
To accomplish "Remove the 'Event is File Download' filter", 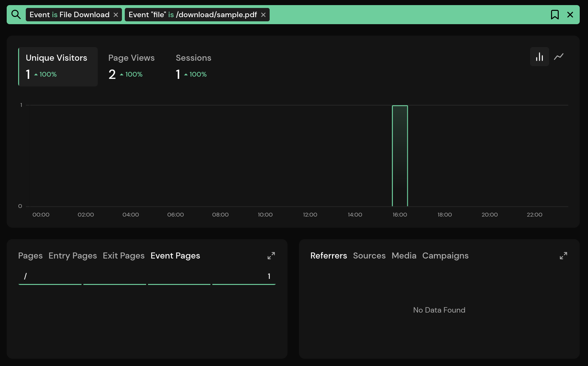I will click(x=116, y=14).
